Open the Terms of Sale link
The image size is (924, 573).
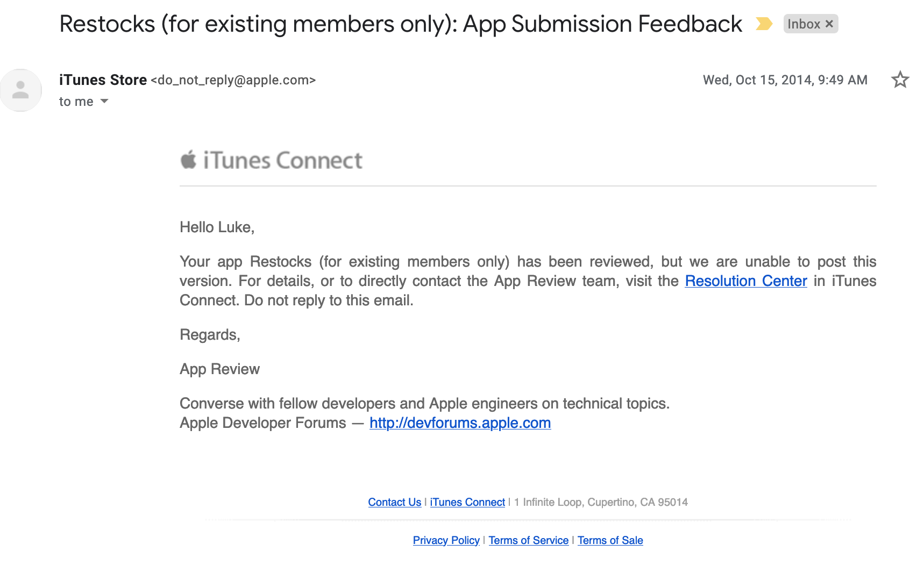pos(610,540)
